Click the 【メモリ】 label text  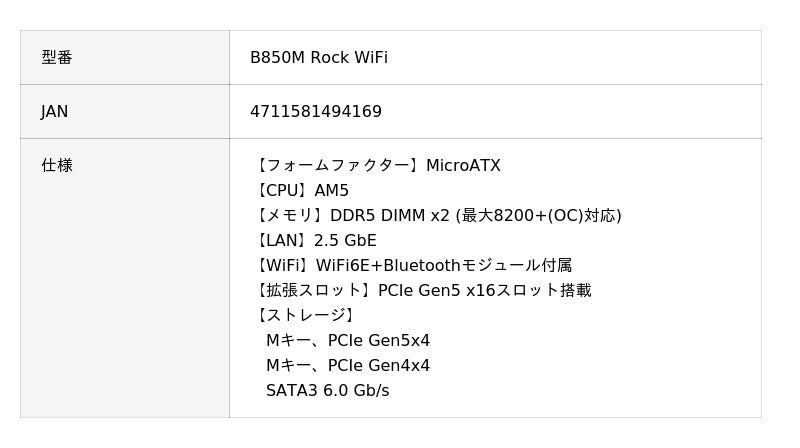(x=290, y=216)
